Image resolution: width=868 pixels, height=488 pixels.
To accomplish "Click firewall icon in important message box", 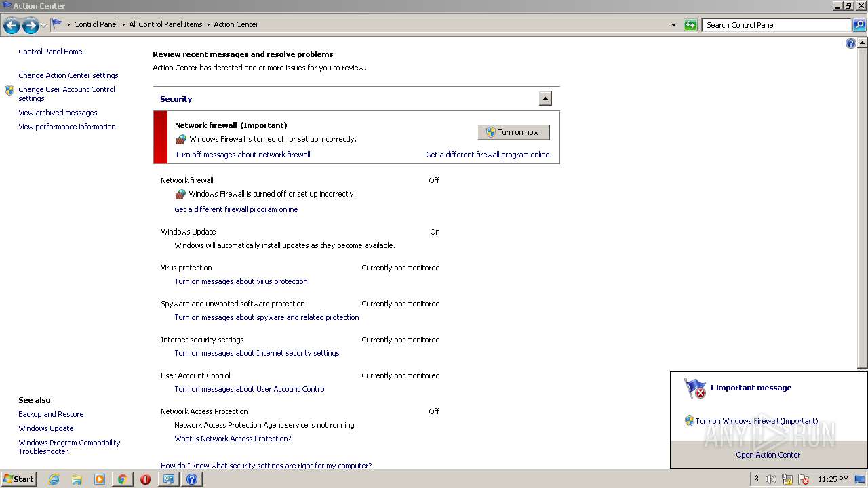I will (x=181, y=140).
